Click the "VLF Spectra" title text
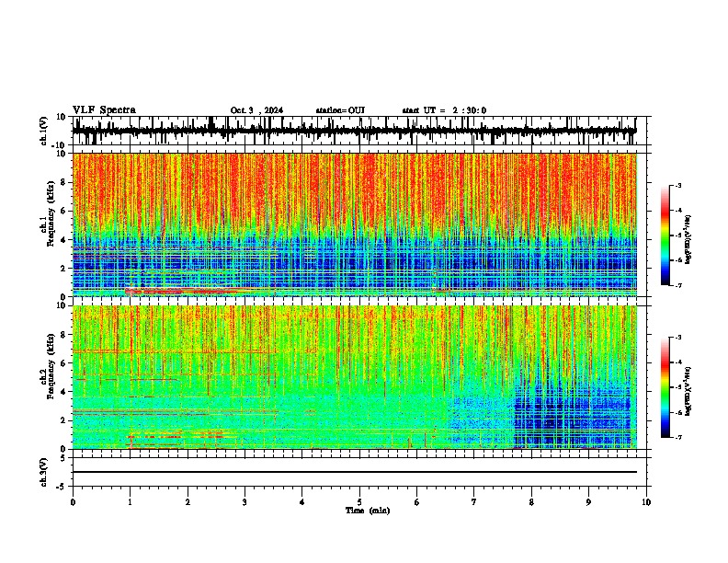Viewport: 728px width, 563px height. [104, 109]
